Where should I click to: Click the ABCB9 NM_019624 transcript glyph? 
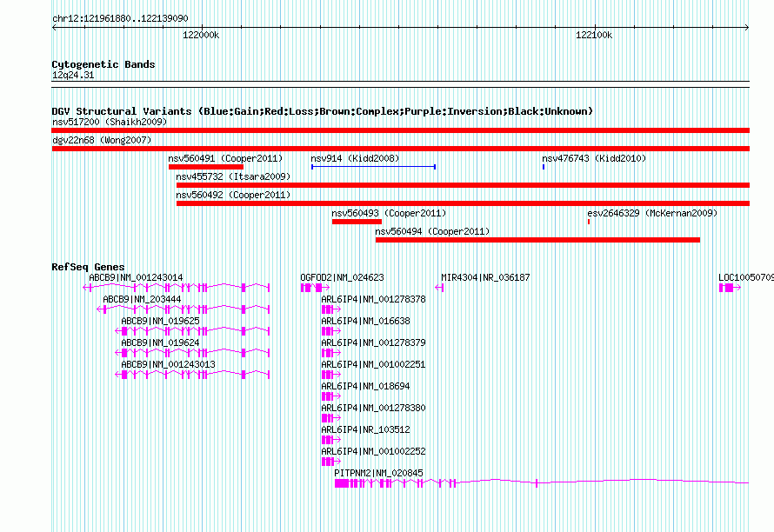coord(192,352)
